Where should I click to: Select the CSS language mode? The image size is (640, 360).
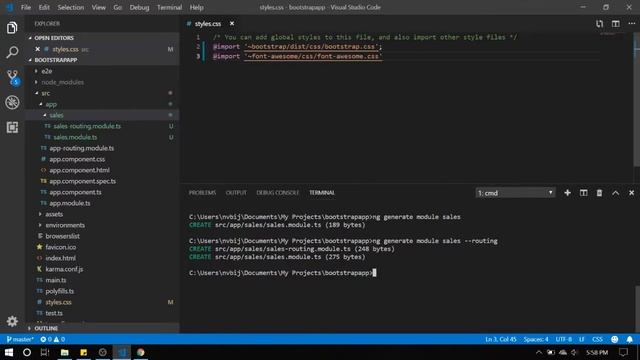pos(597,339)
